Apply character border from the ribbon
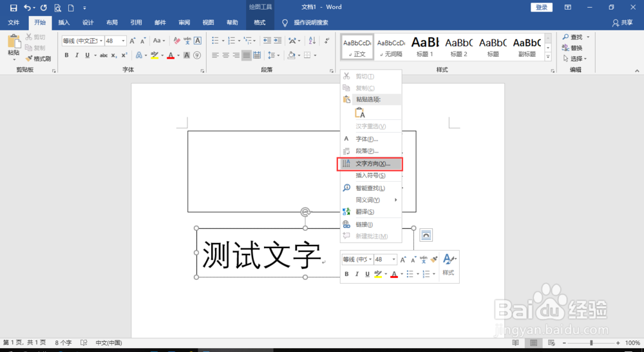The height and width of the screenshot is (352, 644). point(198,41)
